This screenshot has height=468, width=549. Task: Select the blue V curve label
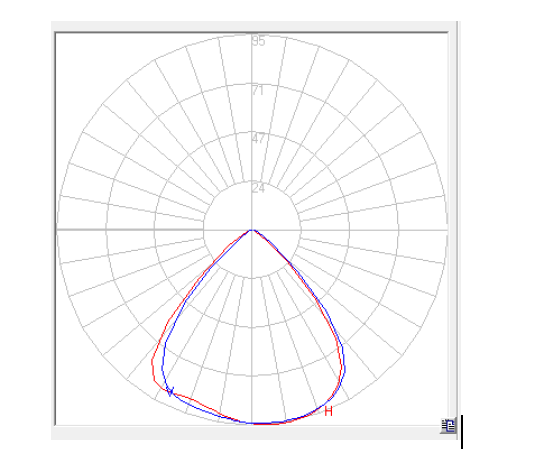pos(170,391)
